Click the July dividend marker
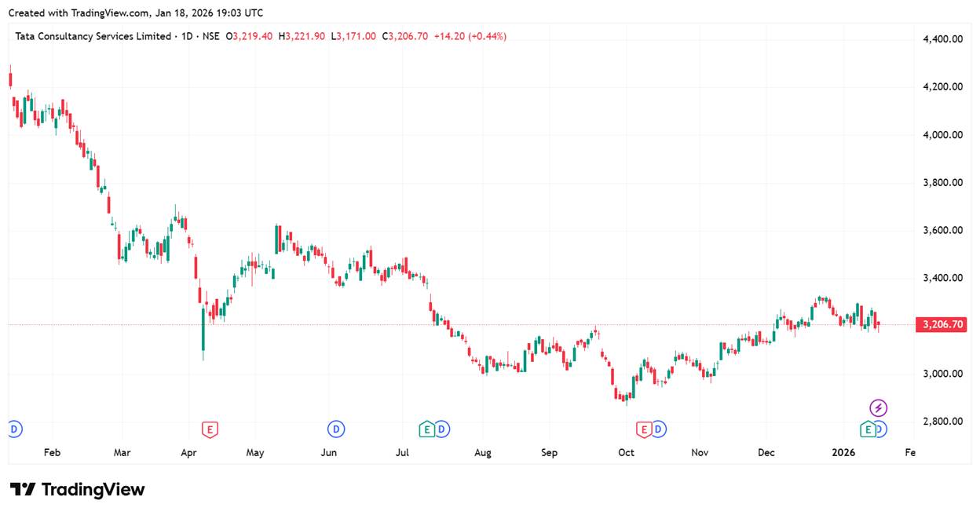The width and height of the screenshot is (980, 515). [x=442, y=429]
